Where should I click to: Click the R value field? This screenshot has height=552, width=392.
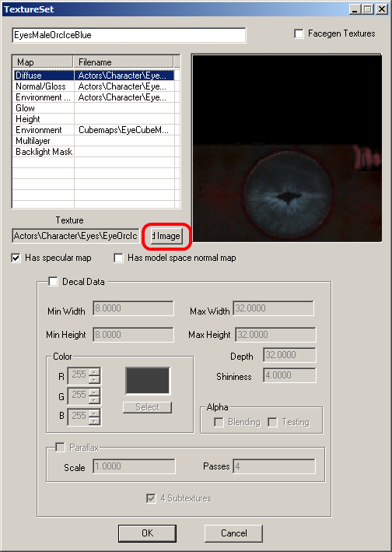coord(78,375)
